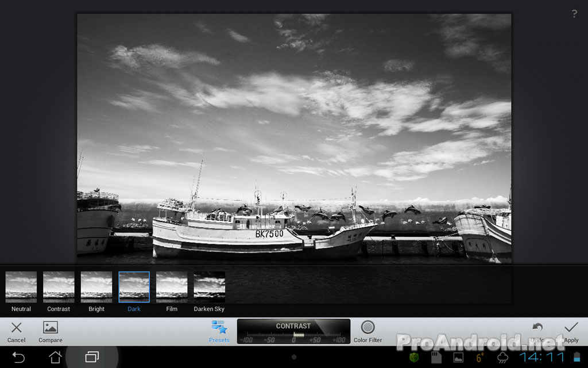Screen dimensions: 588x368
Task: Cancel the black and white edit
Action: pyautogui.click(x=17, y=332)
